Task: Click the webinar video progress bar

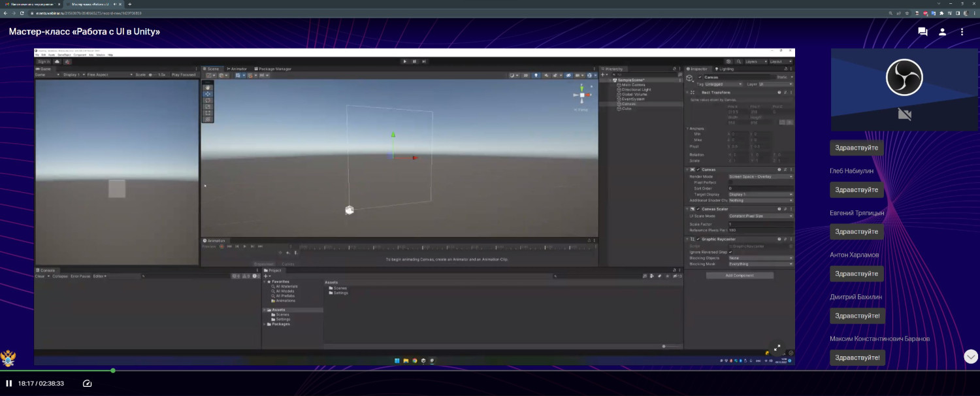Action: click(x=490, y=371)
